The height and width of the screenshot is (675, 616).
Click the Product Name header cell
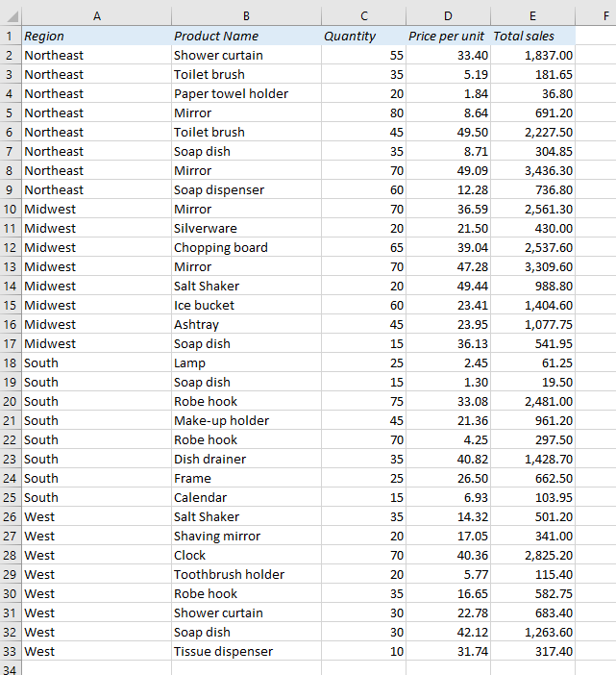tap(246, 36)
